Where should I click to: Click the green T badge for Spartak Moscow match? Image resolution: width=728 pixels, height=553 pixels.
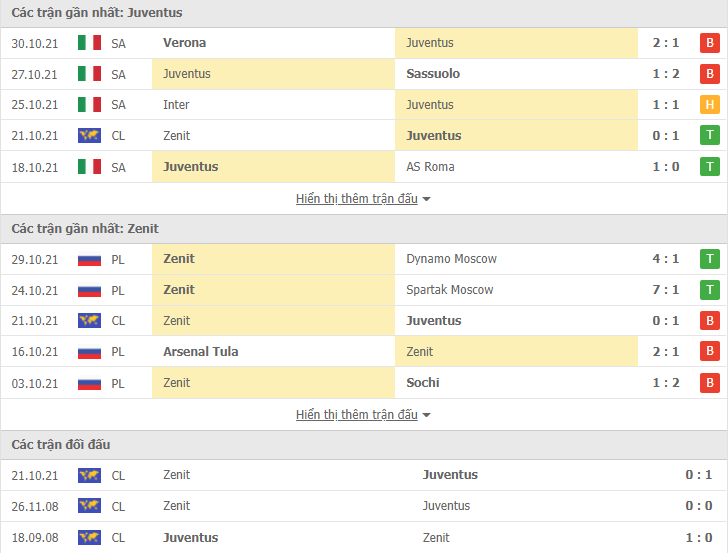pos(709,290)
